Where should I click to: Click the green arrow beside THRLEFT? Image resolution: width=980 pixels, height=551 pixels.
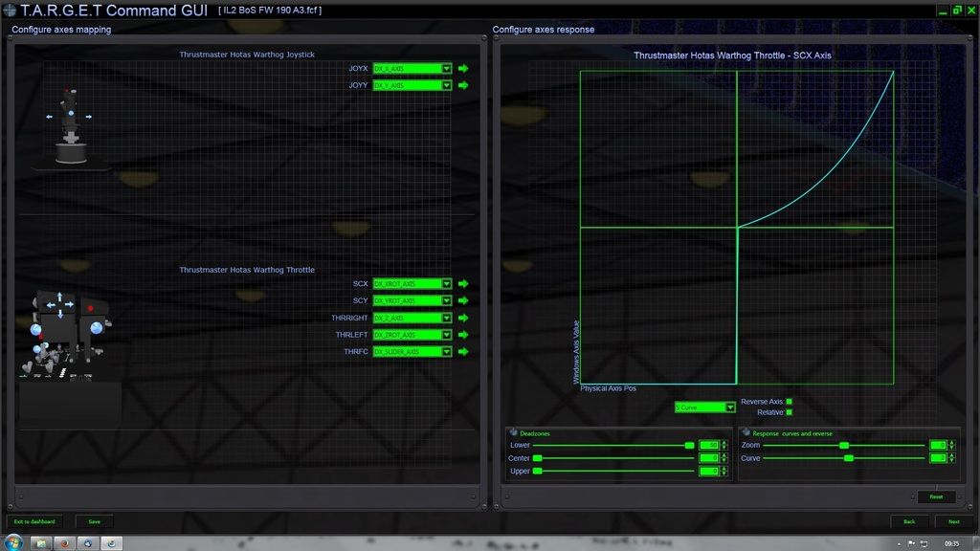pos(463,335)
